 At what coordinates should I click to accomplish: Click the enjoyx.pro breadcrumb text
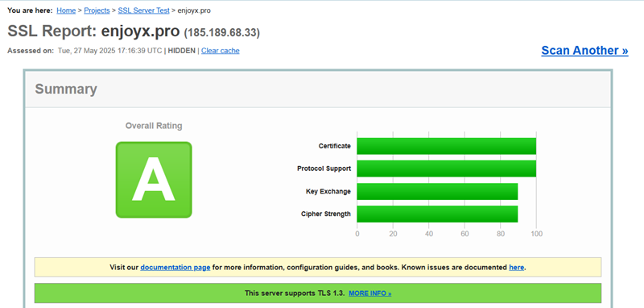[194, 10]
